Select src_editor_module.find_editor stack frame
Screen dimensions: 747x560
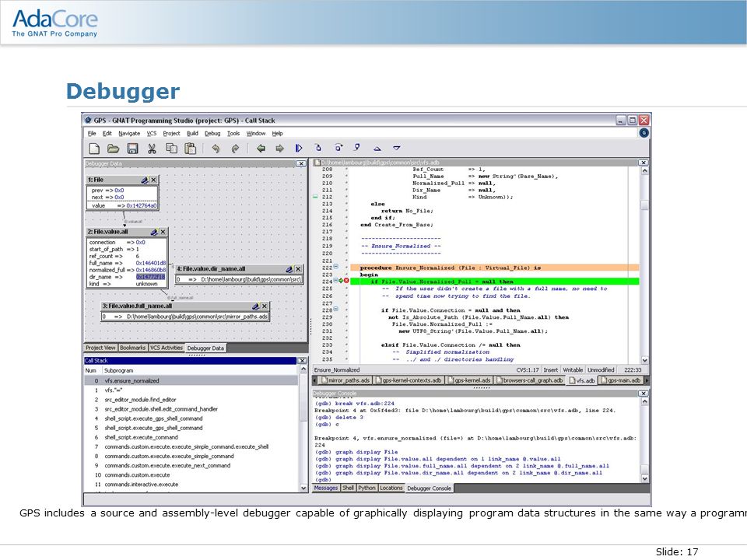point(191,400)
